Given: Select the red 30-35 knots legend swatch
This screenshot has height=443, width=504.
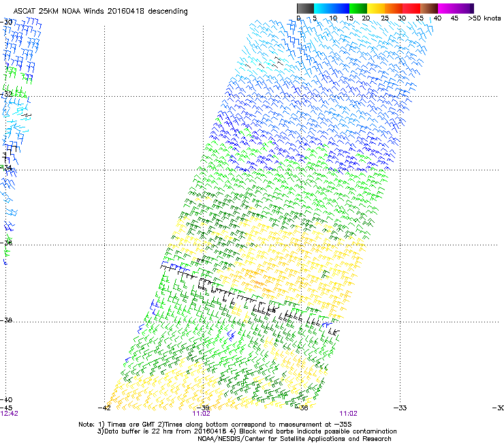Looking at the screenshot, I should pos(411,8).
